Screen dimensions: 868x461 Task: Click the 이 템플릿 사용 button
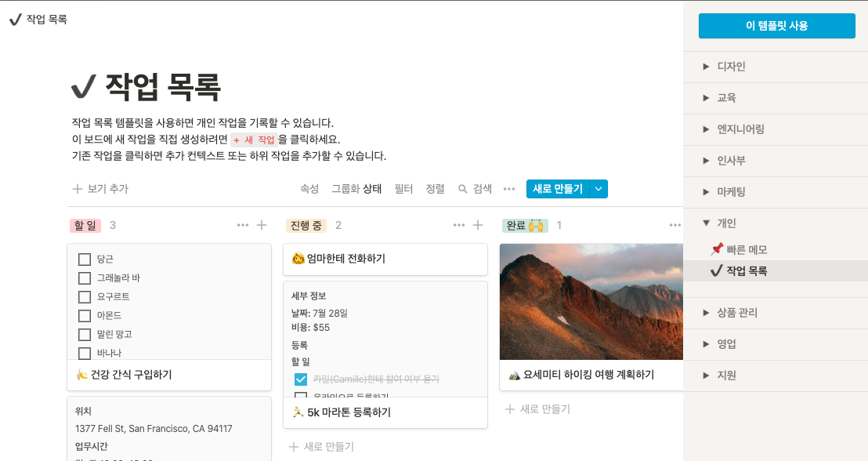coord(776,26)
